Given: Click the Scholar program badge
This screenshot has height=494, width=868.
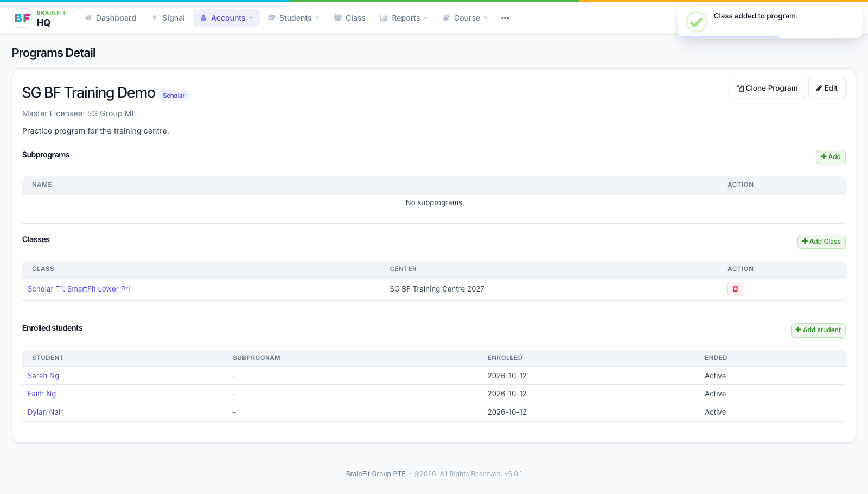Looking at the screenshot, I should (174, 96).
